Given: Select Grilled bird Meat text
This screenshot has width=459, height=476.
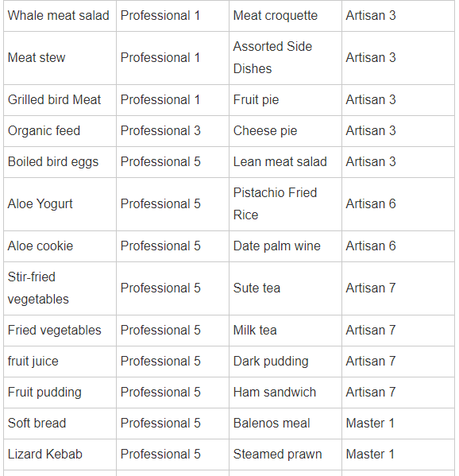Looking at the screenshot, I should pyautogui.click(x=54, y=100).
